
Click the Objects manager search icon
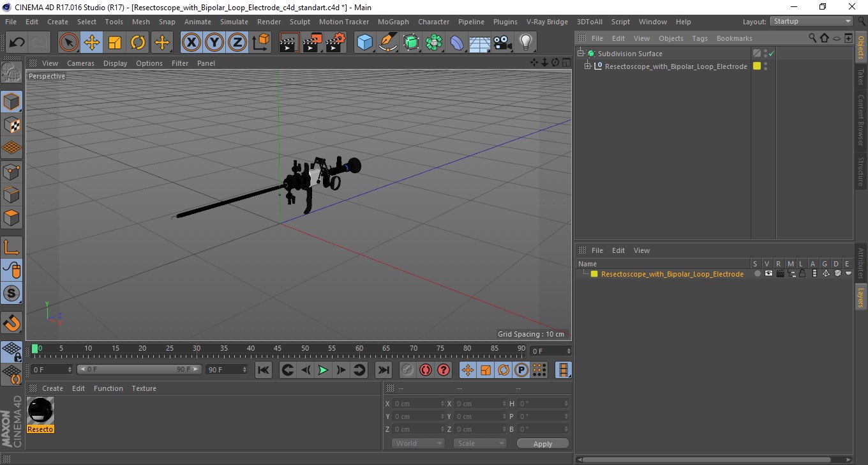click(812, 38)
